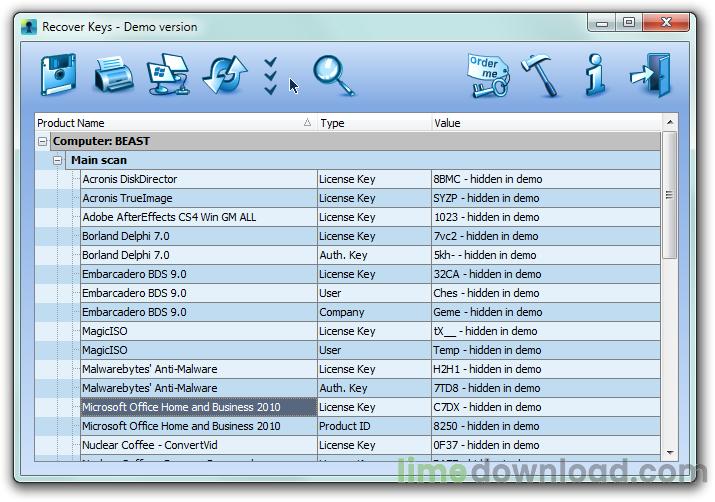The image size is (715, 502).
Task: Select Nuclear Coffee - ConvertVid row
Action: [x=370, y=445]
